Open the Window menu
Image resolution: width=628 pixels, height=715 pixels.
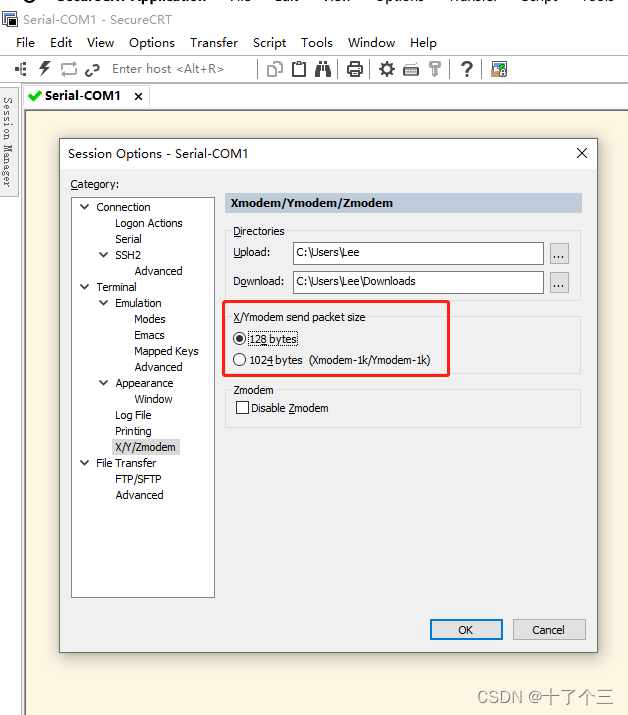point(371,43)
